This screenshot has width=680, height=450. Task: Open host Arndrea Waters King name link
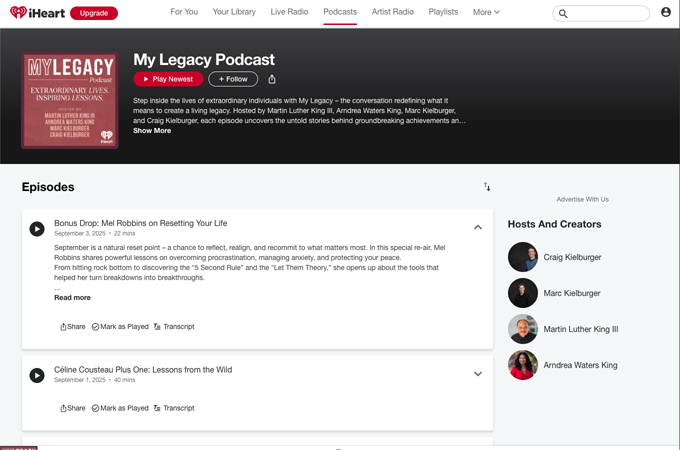pyautogui.click(x=580, y=365)
